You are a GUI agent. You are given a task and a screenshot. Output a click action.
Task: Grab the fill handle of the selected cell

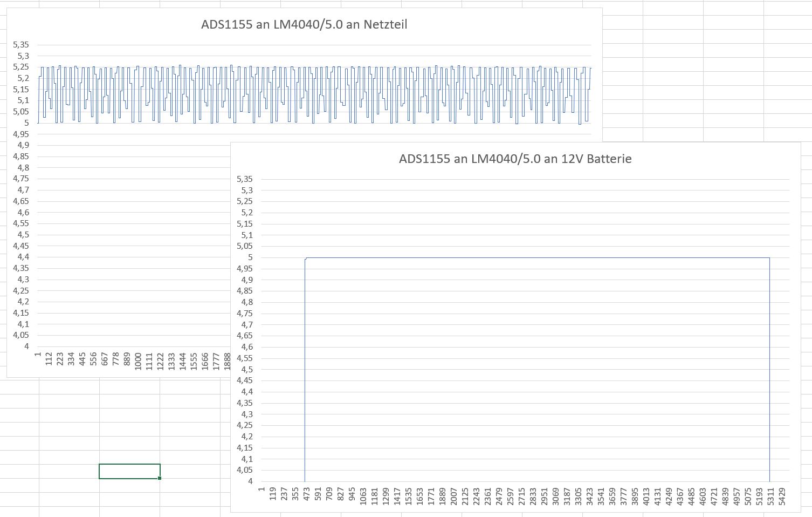[160, 478]
